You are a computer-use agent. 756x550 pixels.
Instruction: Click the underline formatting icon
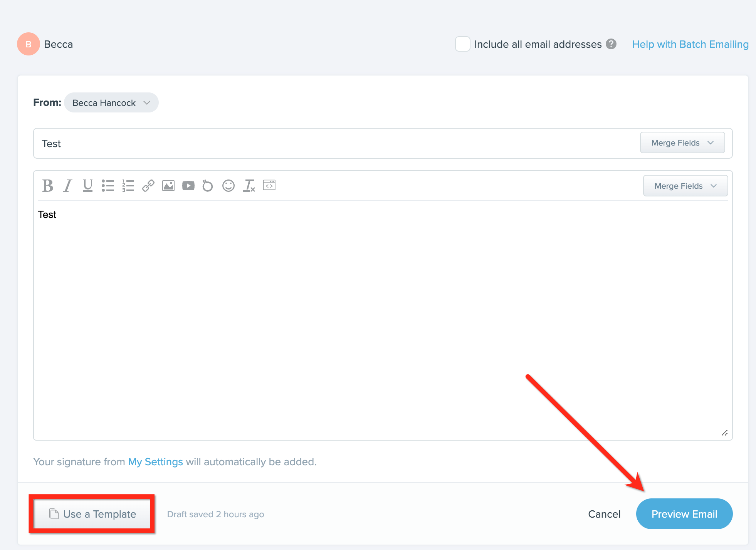pos(88,186)
